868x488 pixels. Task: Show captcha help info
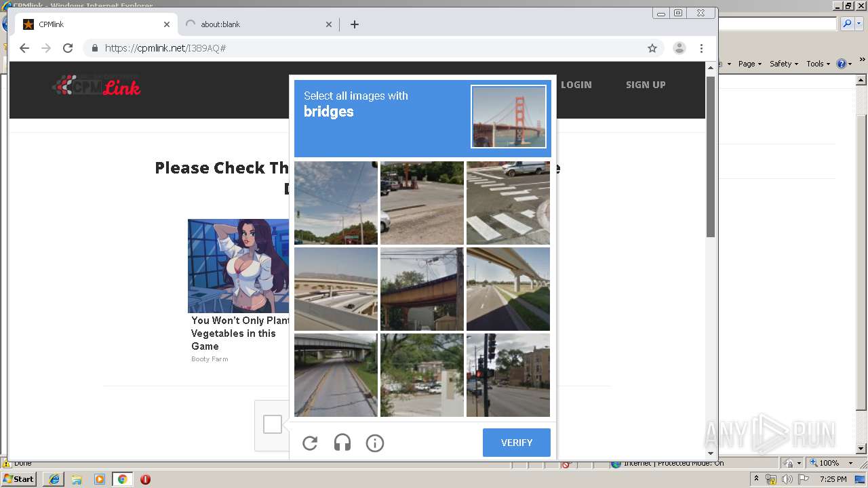click(x=375, y=443)
